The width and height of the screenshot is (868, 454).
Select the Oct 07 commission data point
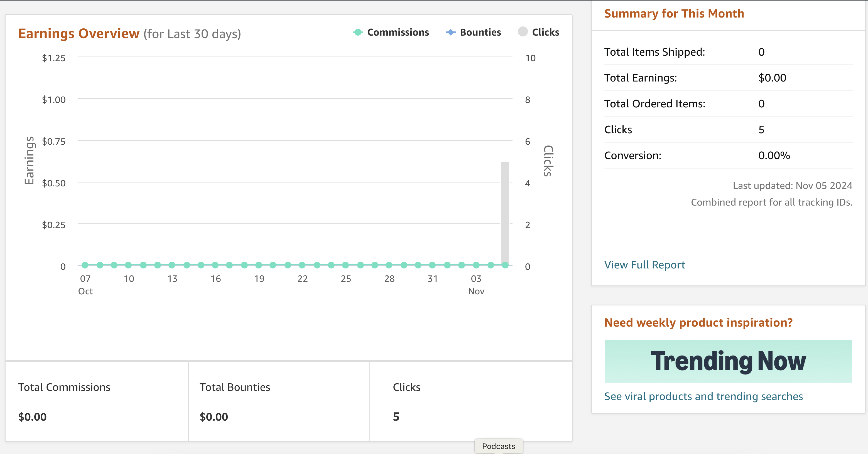click(x=85, y=265)
